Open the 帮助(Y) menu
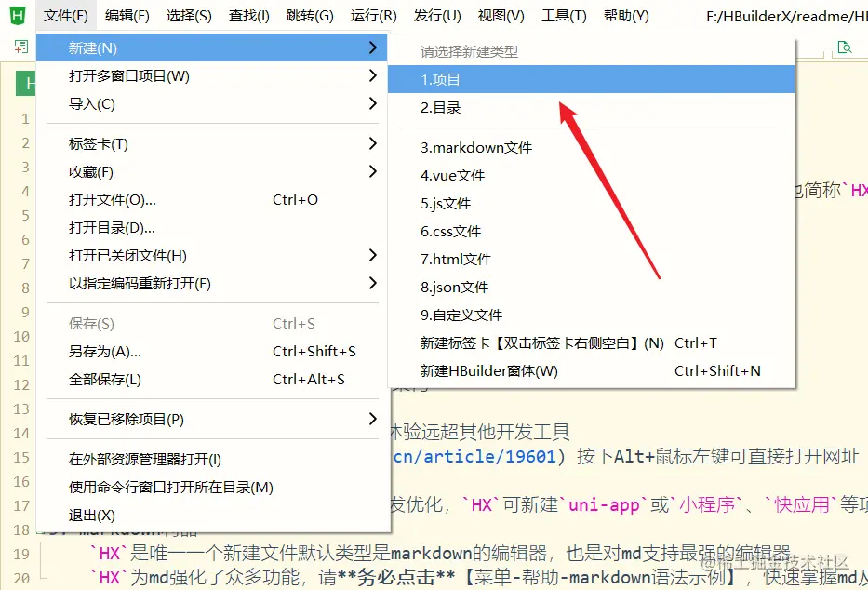Viewport: 868px width, 590px height. coord(626,16)
